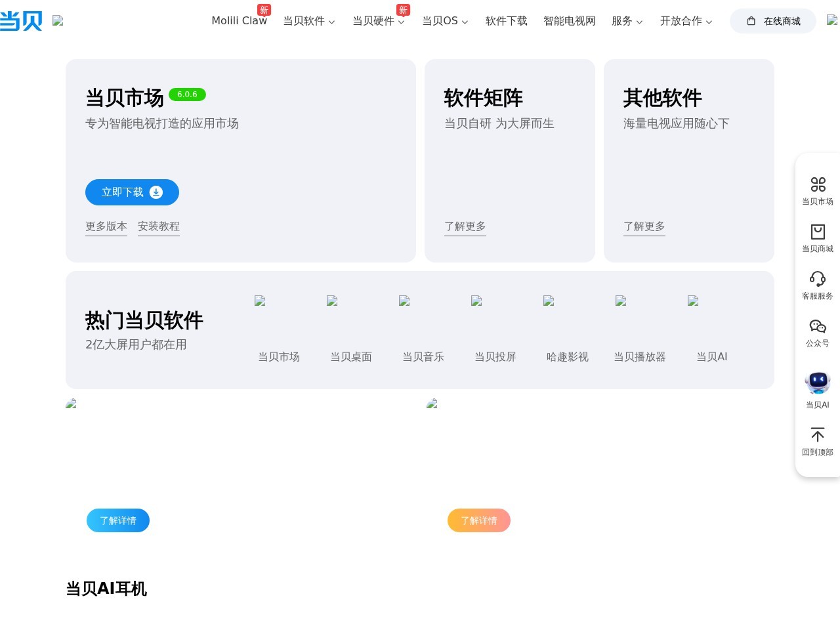The image size is (840, 630).
Task: Open the 当贝桌面 app icon
Action: click(332, 301)
